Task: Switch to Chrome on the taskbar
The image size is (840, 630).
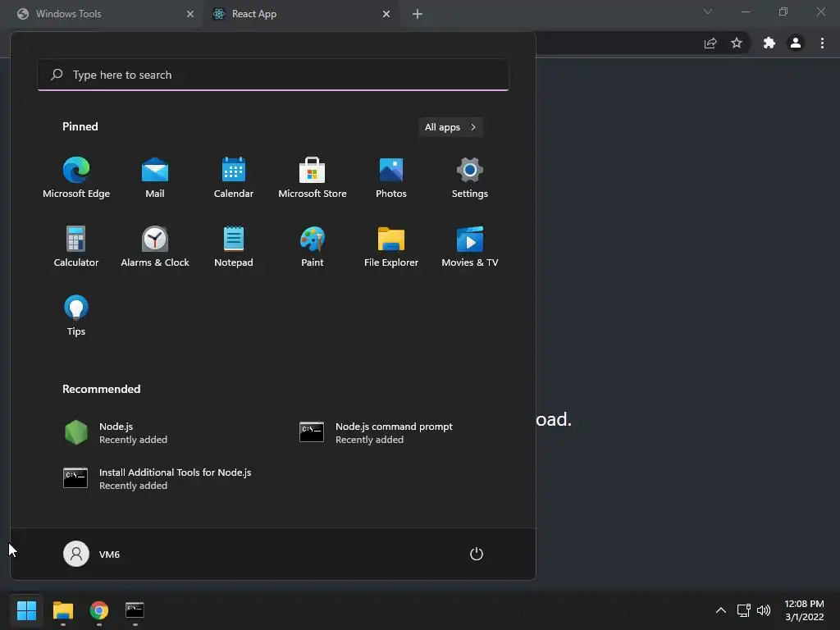Action: (x=99, y=610)
